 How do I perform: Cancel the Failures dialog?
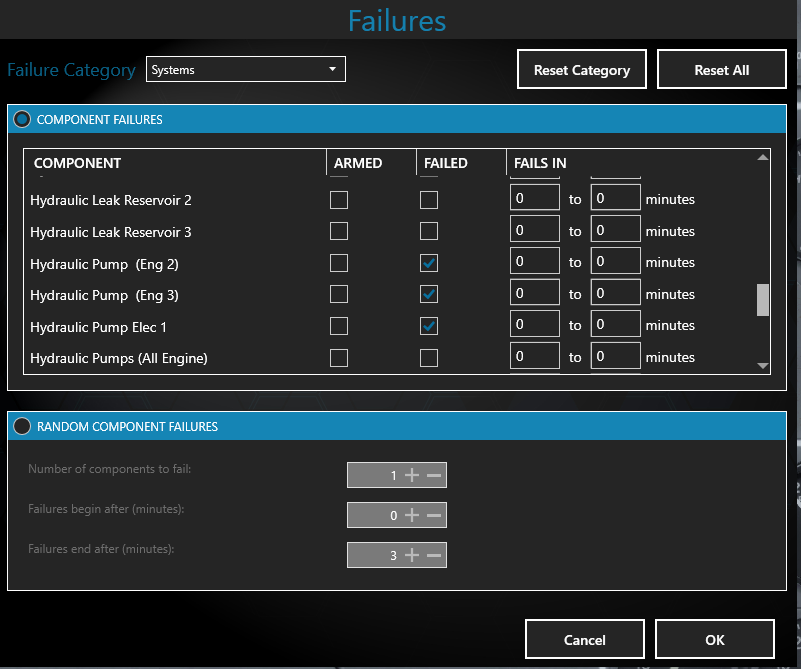coord(584,640)
